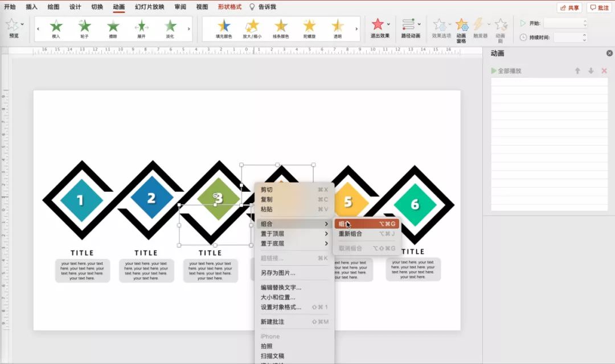Apply the 展开 expand entrance effect
The width and height of the screenshot is (615, 364).
pyautogui.click(x=141, y=28)
